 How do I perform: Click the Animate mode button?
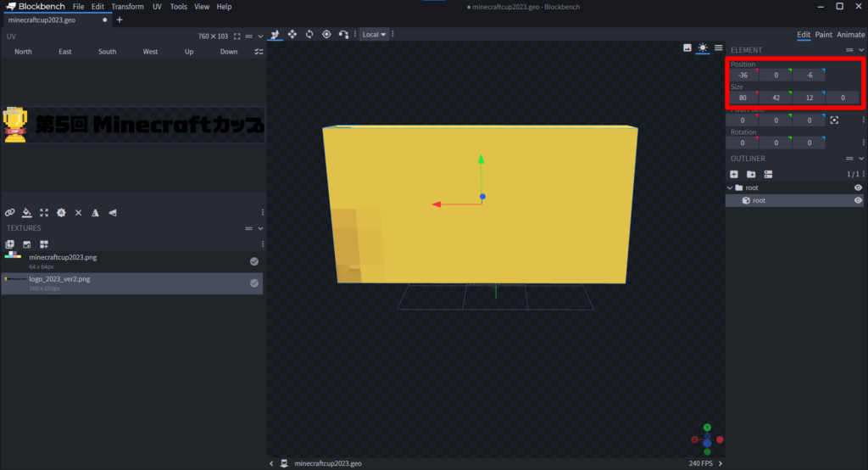click(x=851, y=35)
